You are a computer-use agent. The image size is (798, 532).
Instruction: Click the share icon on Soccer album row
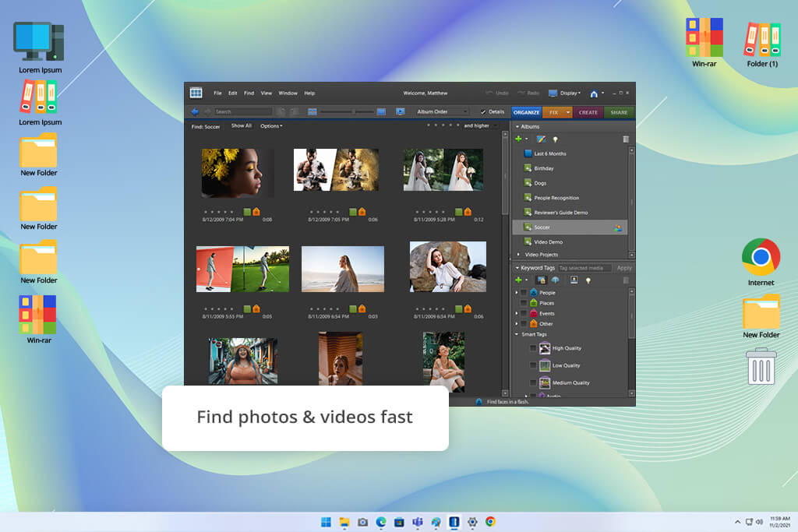point(618,228)
